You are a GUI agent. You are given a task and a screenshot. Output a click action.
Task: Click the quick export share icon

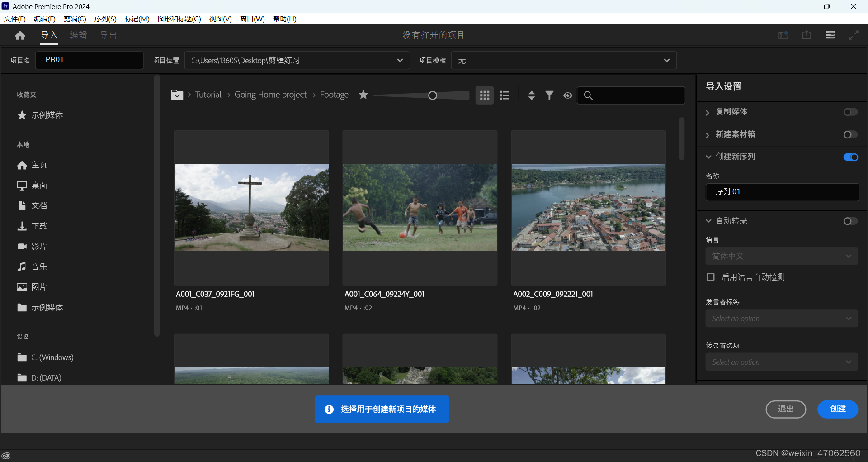pos(807,35)
